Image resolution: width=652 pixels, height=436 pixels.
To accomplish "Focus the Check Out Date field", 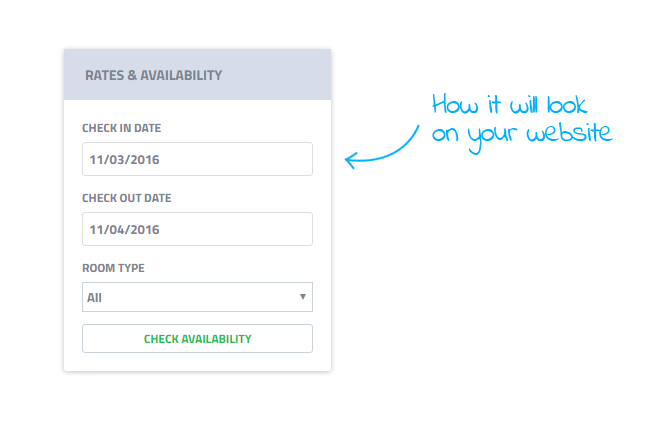I will point(198,229).
